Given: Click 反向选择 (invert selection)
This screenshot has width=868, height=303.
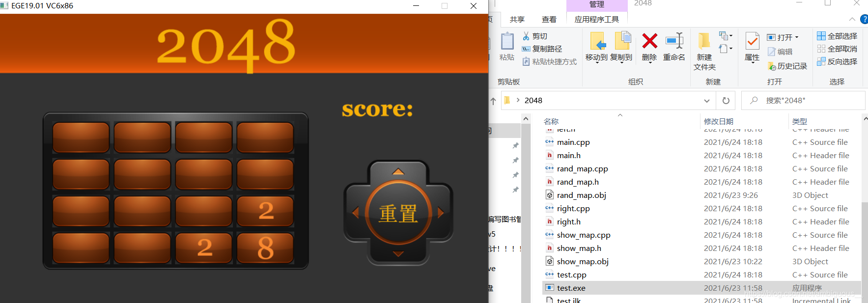Looking at the screenshot, I should coord(837,61).
